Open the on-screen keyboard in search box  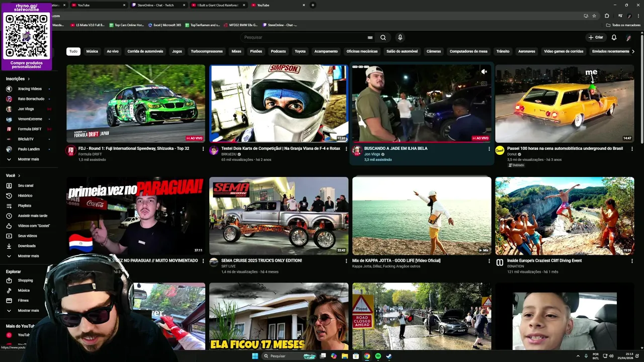pos(370,37)
